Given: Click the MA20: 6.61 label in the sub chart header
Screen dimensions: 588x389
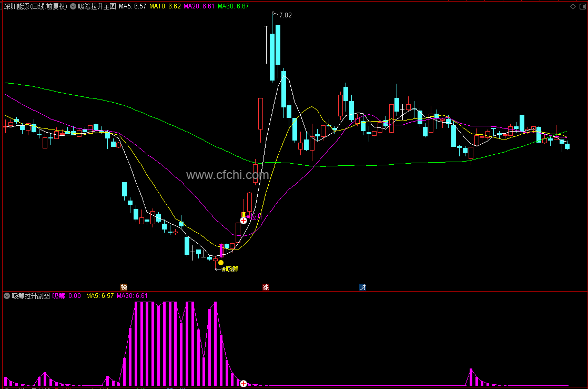Looking at the screenshot, I should tap(132, 296).
